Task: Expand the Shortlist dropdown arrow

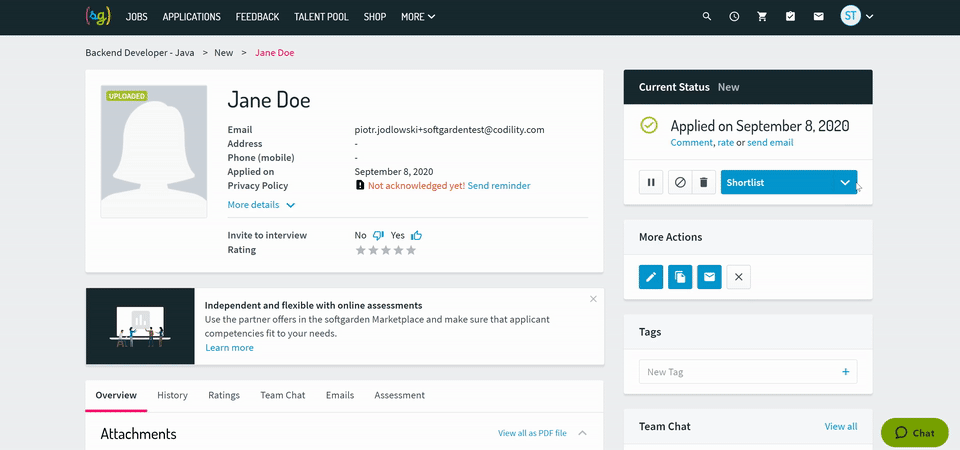Action: [x=845, y=183]
